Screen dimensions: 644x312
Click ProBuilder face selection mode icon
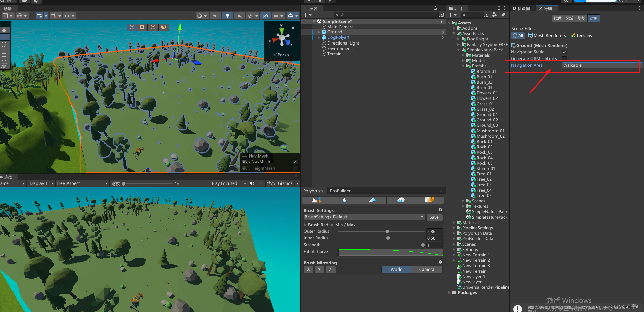(x=164, y=27)
